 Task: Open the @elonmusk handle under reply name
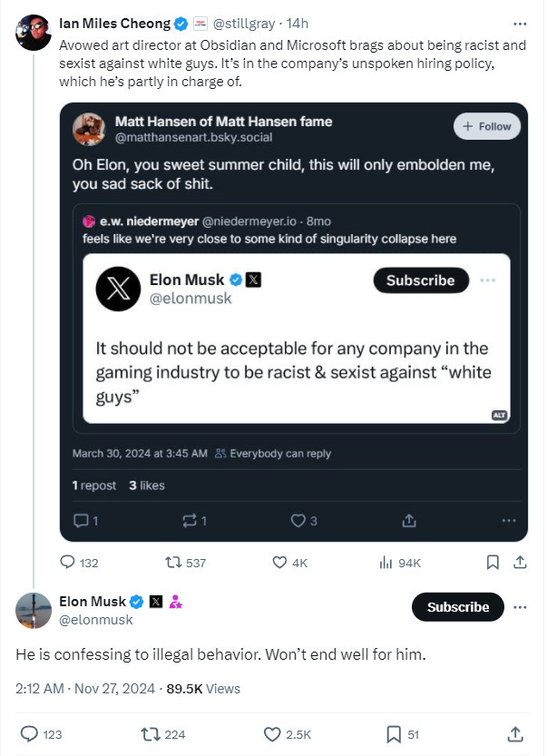tap(96, 620)
